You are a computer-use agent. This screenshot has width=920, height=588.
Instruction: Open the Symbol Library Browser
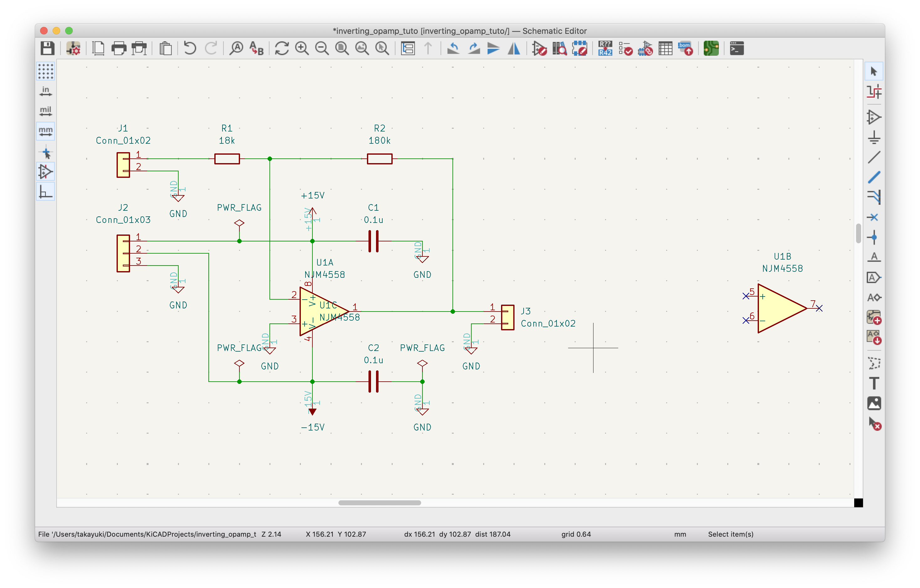pyautogui.click(x=560, y=49)
